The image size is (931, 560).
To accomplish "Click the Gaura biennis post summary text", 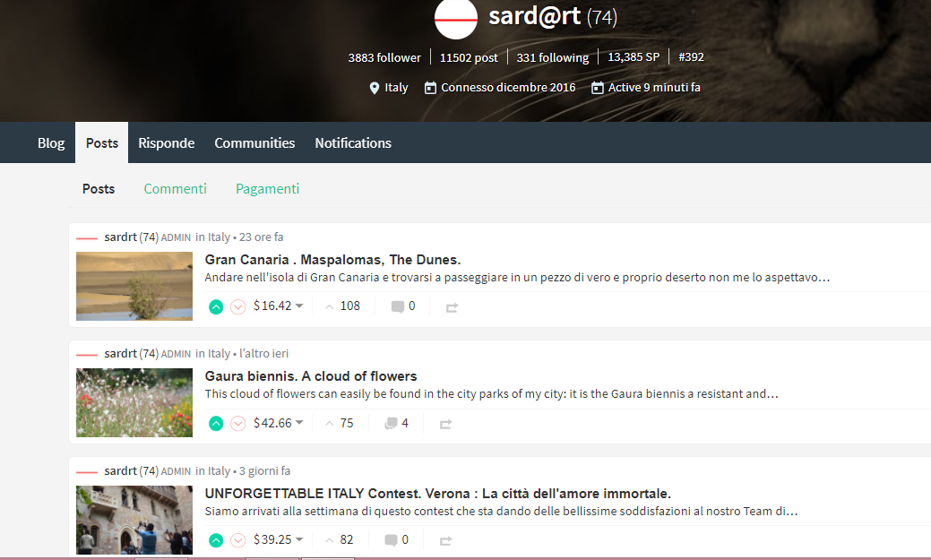I will [492, 393].
